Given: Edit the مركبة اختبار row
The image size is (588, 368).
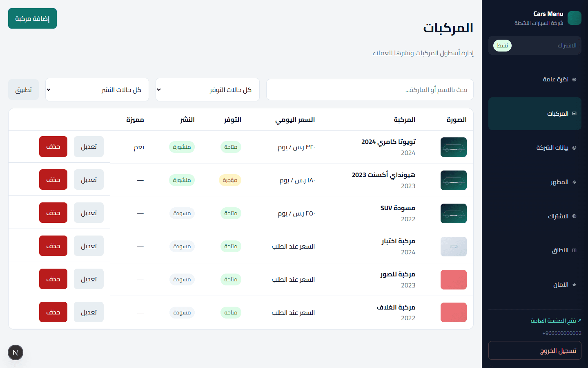Looking at the screenshot, I should [89, 246].
